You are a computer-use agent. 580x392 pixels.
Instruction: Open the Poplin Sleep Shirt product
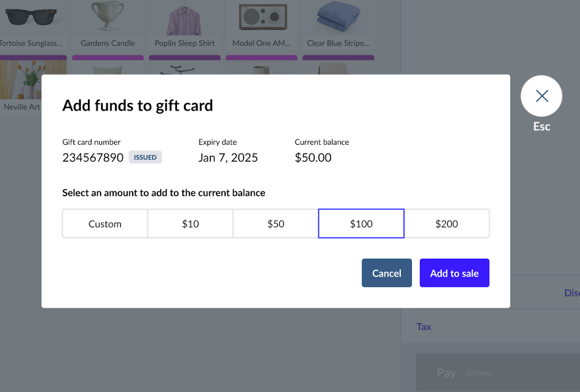click(185, 17)
